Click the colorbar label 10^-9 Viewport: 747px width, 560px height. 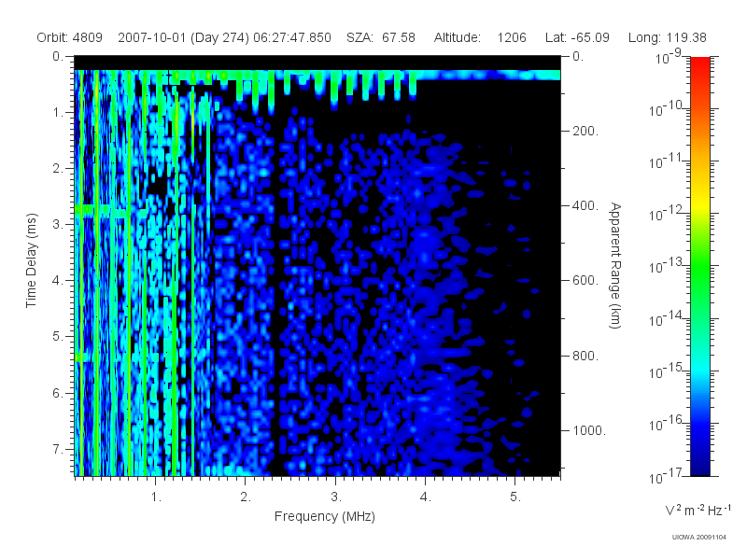tap(668, 58)
